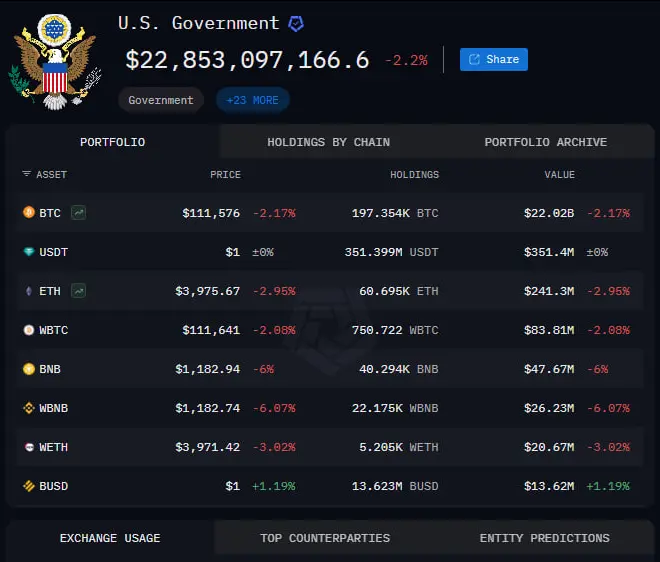Click the $22.02B BTC value
This screenshot has height=562, width=660.
(x=549, y=213)
